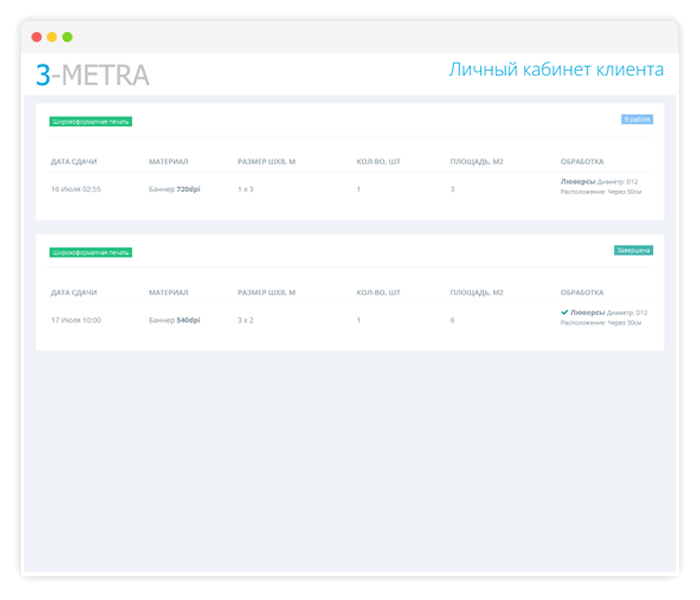Select the date 16 Июля 02:55
Viewport: 700px width, 600px height.
tap(76, 189)
